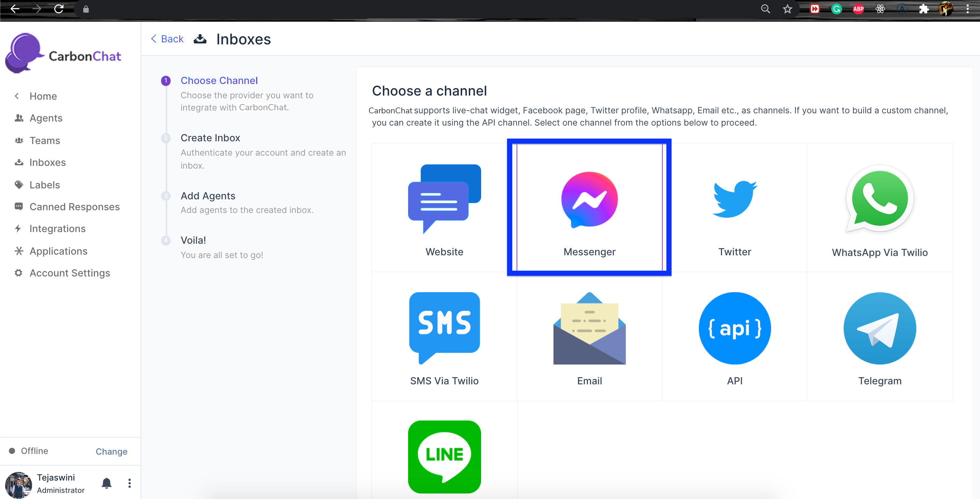980x499 pixels.
Task: Select the Website channel icon
Action: tap(444, 199)
